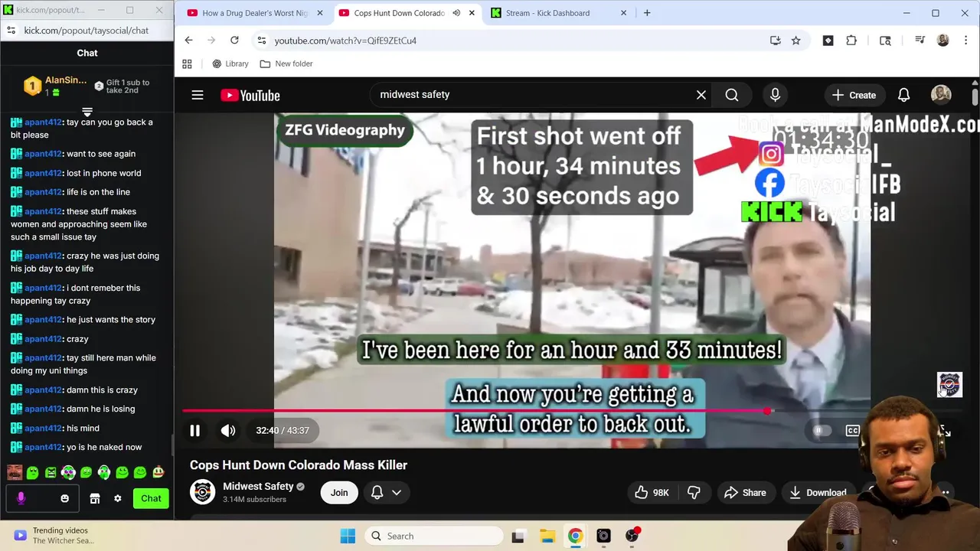Click 'Gift 1 sub to take 2nd' prompt
The width and height of the screenshot is (980, 551).
(122, 86)
